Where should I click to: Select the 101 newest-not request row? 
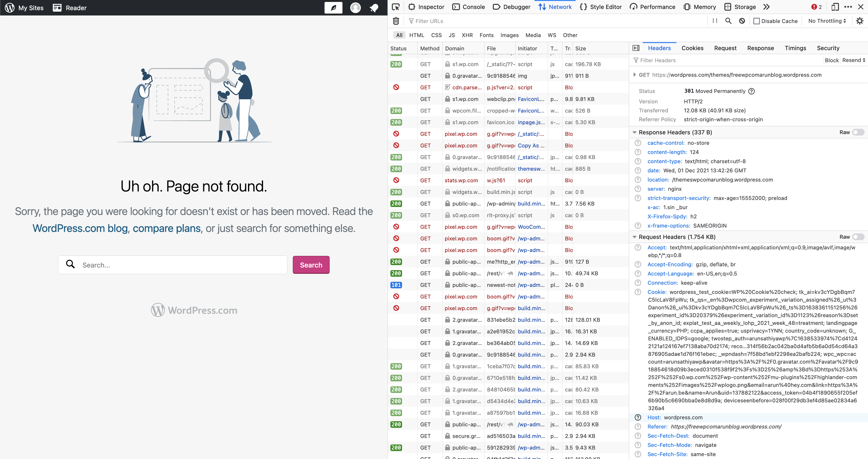coord(508,285)
